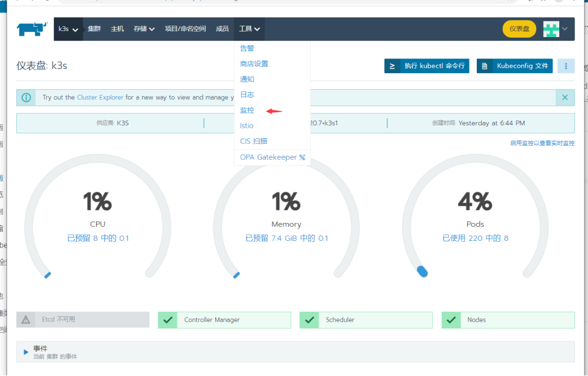Click 已预留 7.4 GiB 中的 0.1 text
Screen dimensions: 588x376
coord(287,238)
